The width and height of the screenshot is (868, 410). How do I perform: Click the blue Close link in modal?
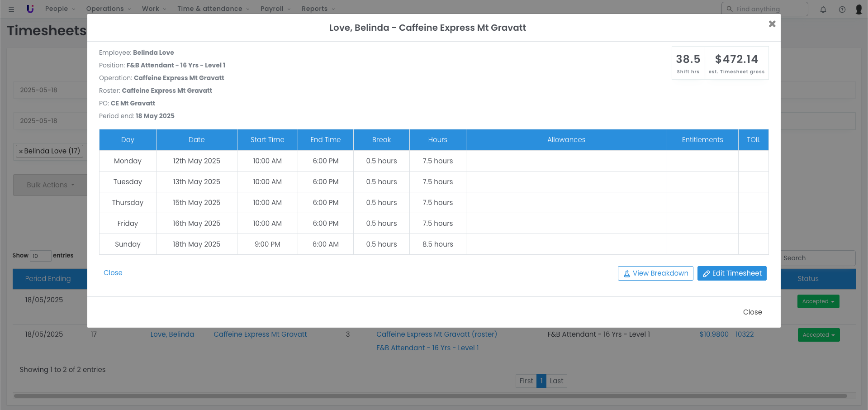[x=113, y=273]
